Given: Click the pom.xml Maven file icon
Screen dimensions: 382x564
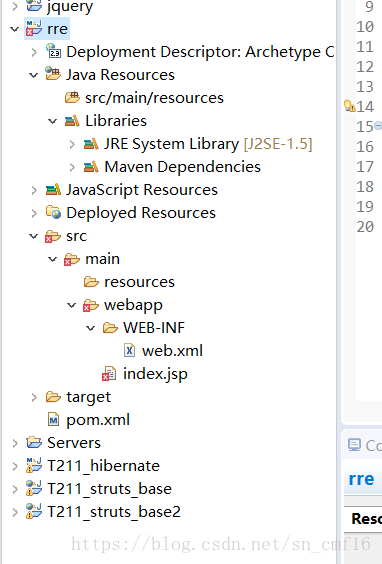Looking at the screenshot, I should tap(54, 419).
